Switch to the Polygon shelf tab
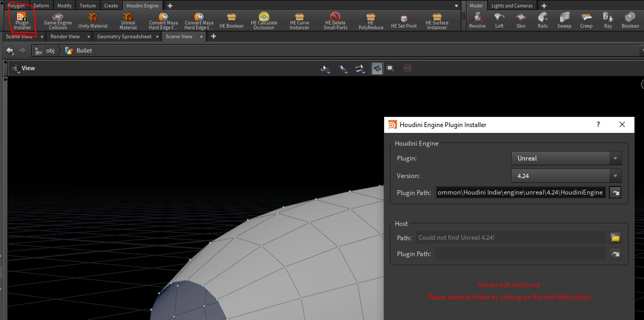The width and height of the screenshot is (644, 320). [x=15, y=5]
